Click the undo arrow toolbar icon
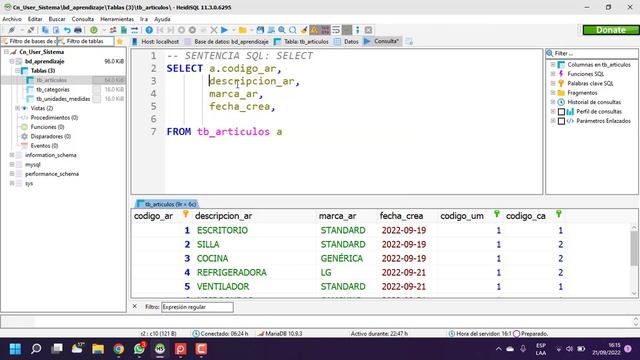Screen dimensions: 640x360 point(67,30)
